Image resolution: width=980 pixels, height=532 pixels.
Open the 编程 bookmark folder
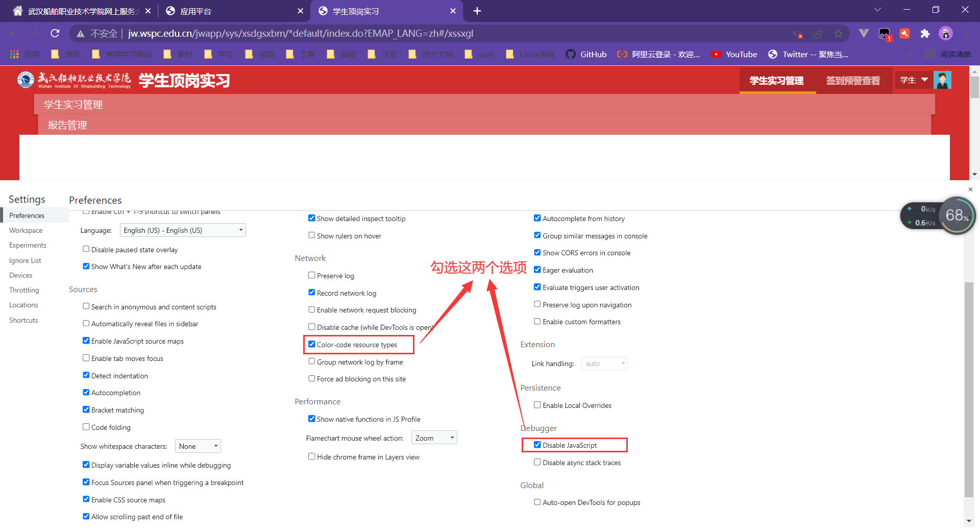tap(341, 54)
